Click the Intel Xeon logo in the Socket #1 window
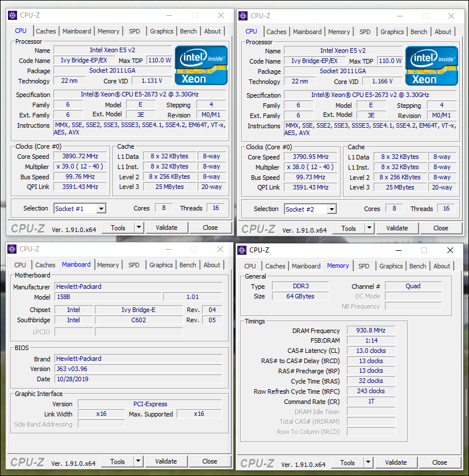This screenshot has height=476, width=469. click(202, 65)
